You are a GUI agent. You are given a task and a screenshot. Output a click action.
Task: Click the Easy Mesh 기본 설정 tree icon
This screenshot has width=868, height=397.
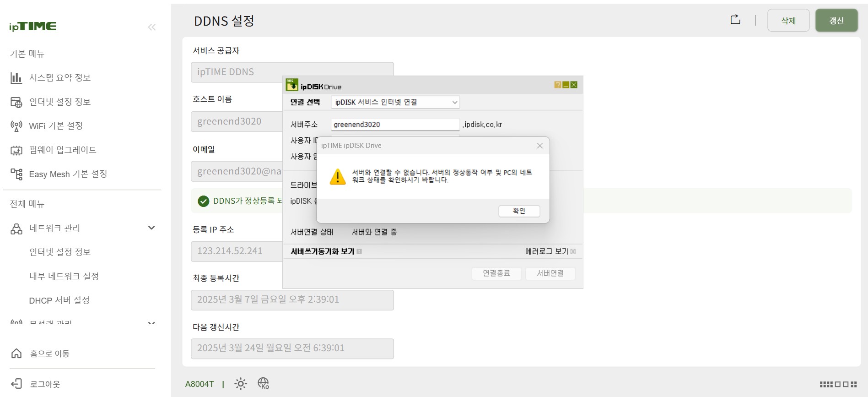[x=16, y=174]
